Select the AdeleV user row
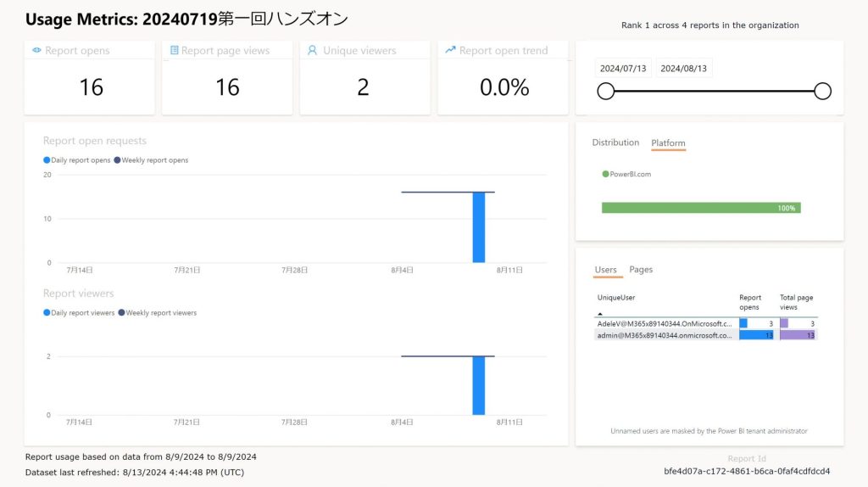The image size is (868, 487). pyautogui.click(x=664, y=323)
